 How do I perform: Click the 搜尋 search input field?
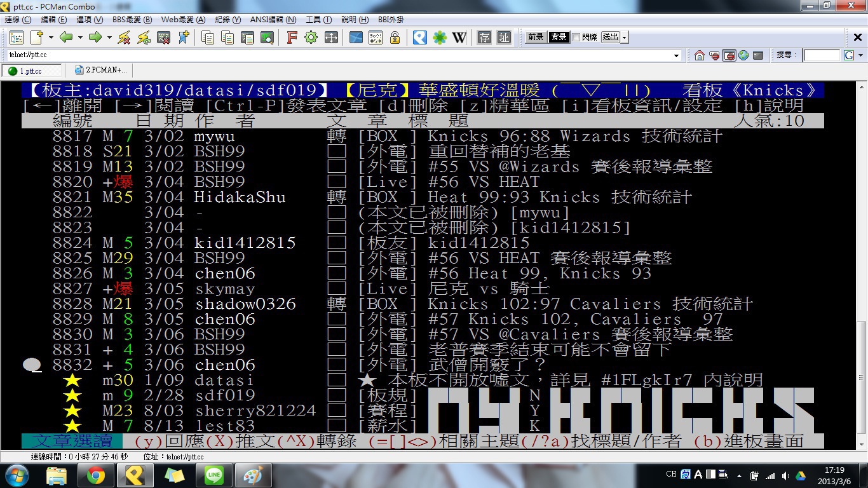822,56
